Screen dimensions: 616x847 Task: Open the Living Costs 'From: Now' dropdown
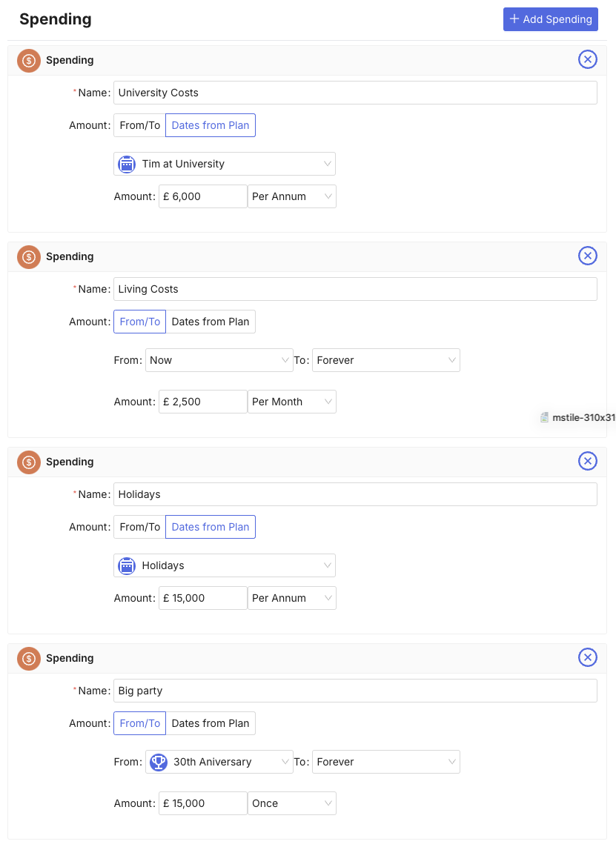(x=219, y=360)
